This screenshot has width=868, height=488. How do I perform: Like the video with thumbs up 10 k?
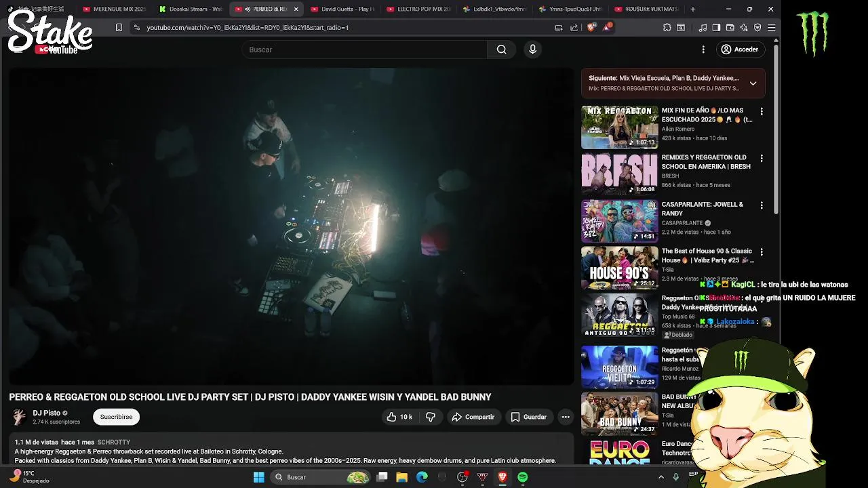click(399, 417)
